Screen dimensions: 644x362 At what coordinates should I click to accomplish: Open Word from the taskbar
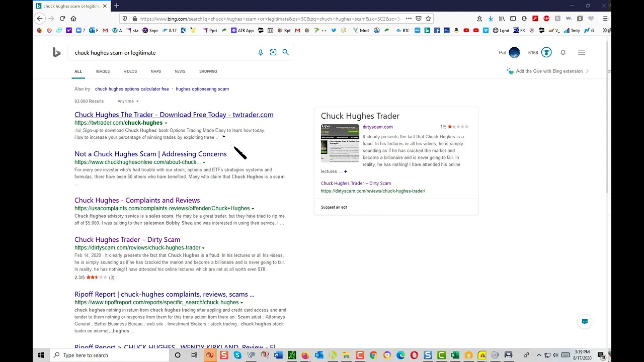pos(278,355)
